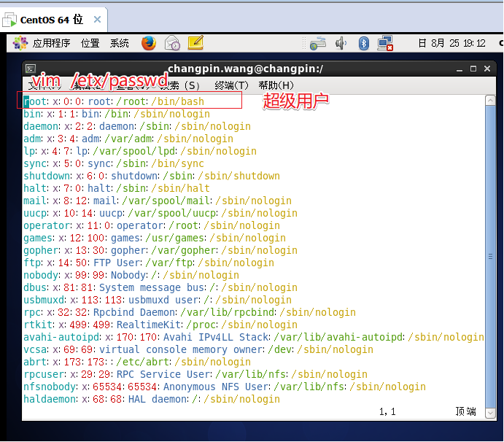Maximize the terminal window
The height and width of the screenshot is (442, 504).
coord(473,69)
